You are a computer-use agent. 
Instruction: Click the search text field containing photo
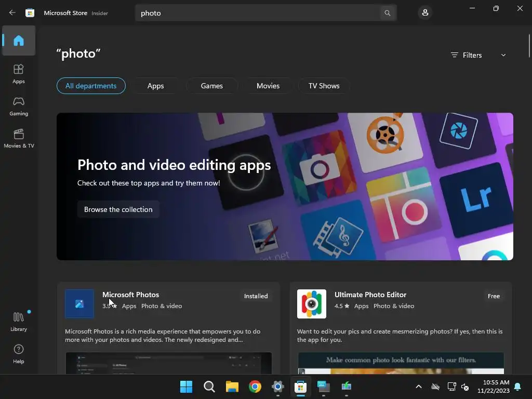(x=258, y=13)
